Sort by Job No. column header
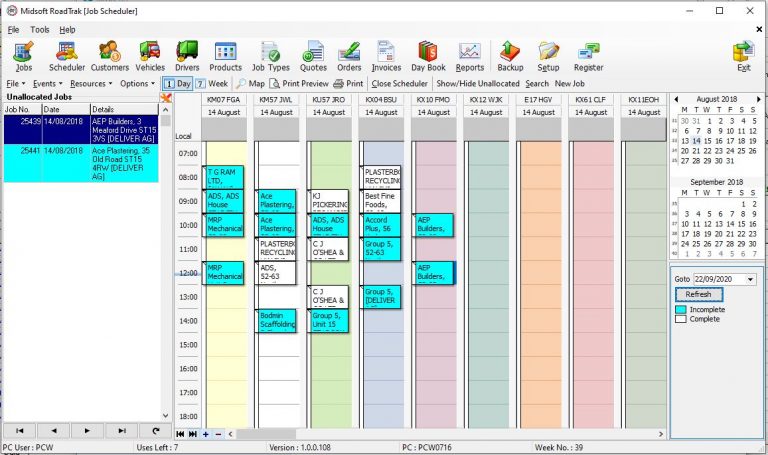Screen dimensions: 768x455 (x=23, y=109)
